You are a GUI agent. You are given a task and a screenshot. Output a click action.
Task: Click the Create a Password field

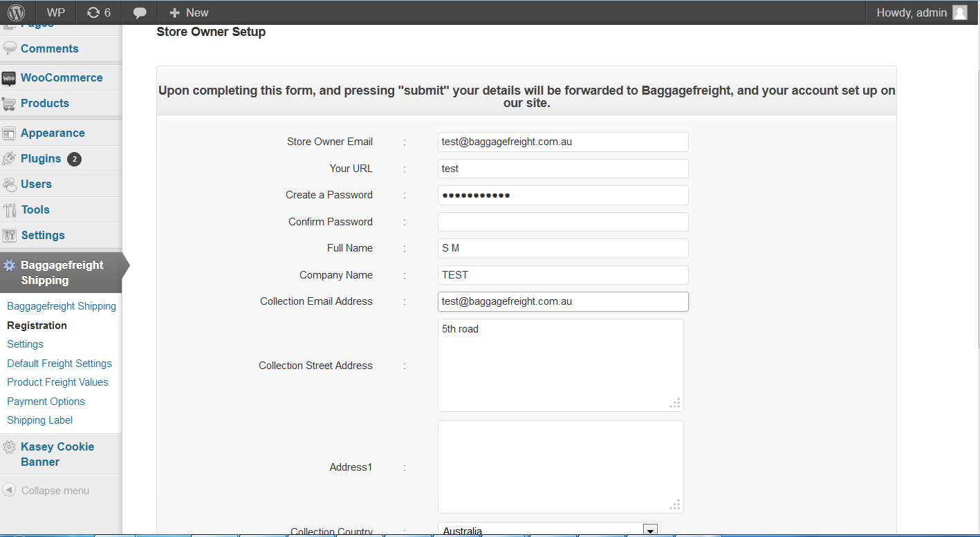pyautogui.click(x=563, y=195)
